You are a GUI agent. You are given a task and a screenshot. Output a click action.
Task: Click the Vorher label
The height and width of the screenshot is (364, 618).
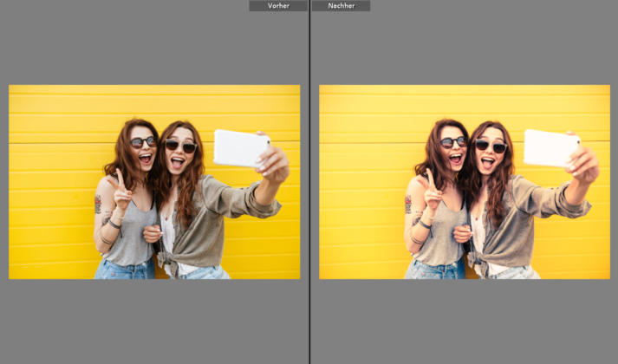coord(278,5)
